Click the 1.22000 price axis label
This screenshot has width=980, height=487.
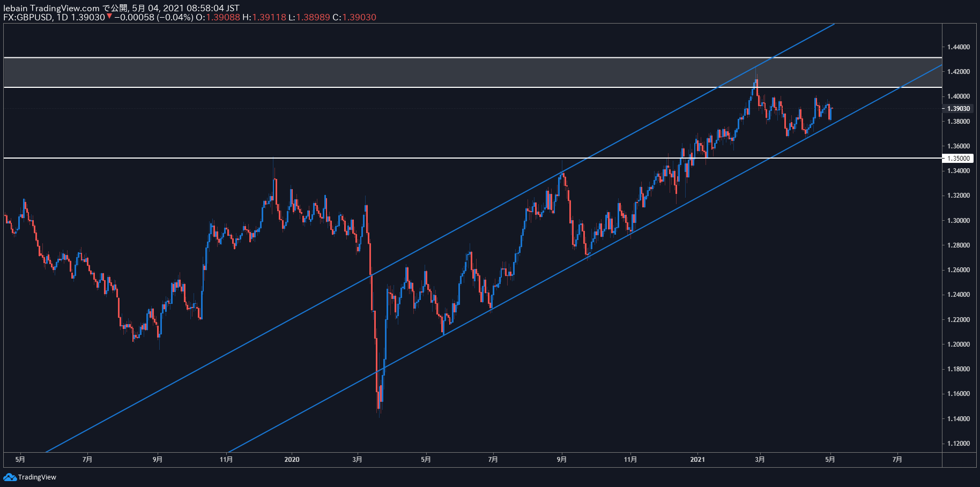[x=959, y=320]
